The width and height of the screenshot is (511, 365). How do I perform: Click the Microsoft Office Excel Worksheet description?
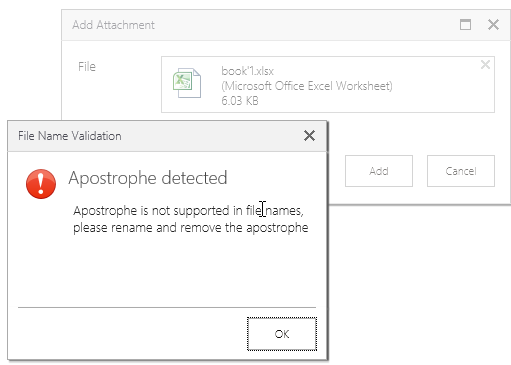(x=307, y=86)
